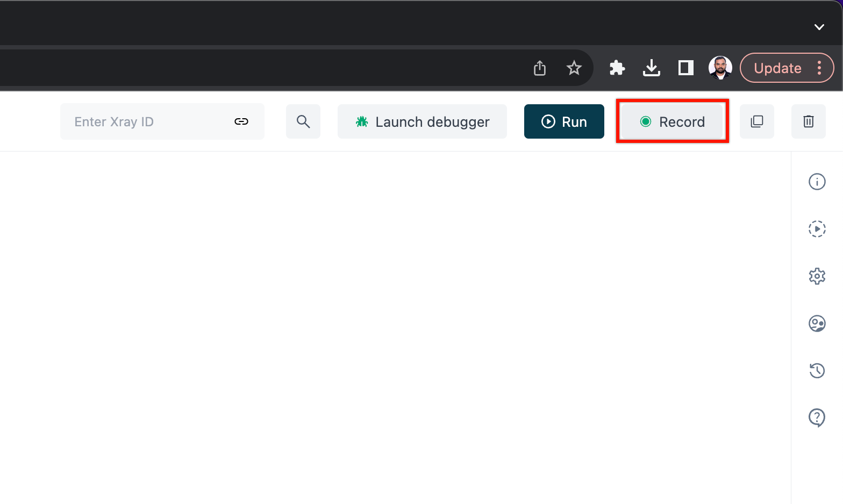Click the search magnifier icon
The image size is (843, 504).
point(303,121)
